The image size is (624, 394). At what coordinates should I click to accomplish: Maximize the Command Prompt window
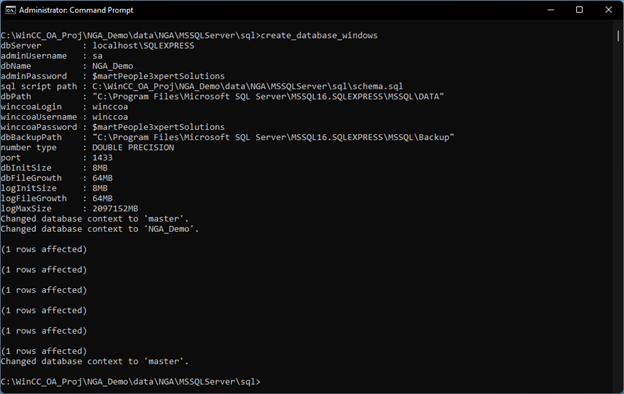[x=579, y=10]
